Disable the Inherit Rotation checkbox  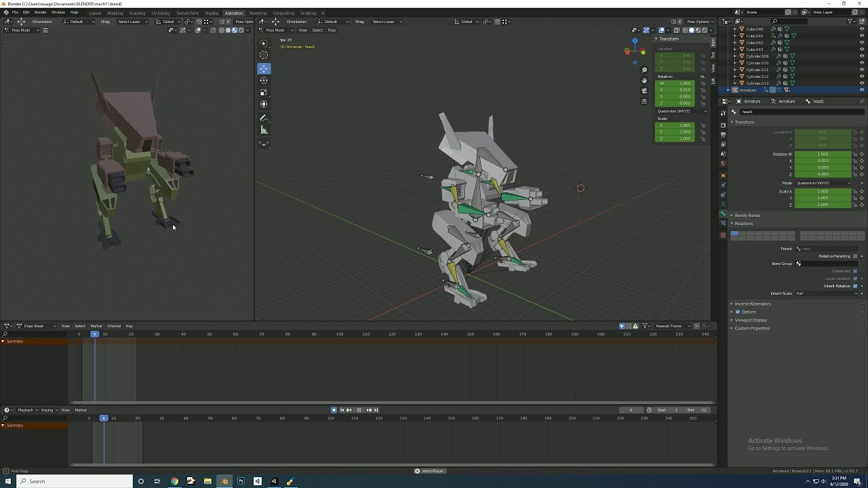coord(856,285)
